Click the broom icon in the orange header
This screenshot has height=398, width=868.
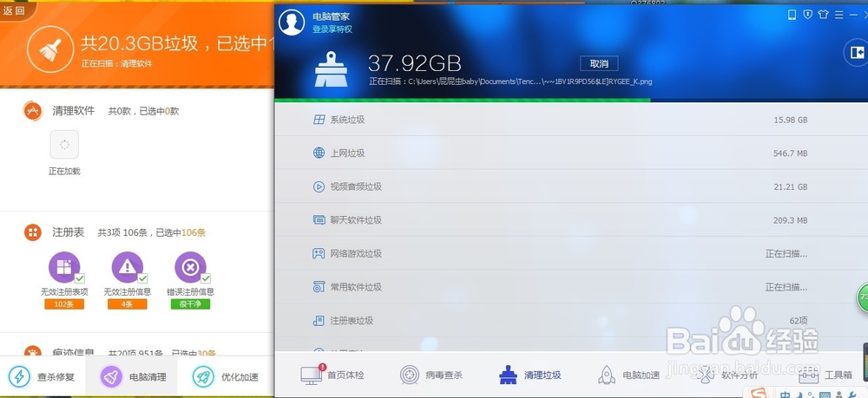click(x=50, y=49)
